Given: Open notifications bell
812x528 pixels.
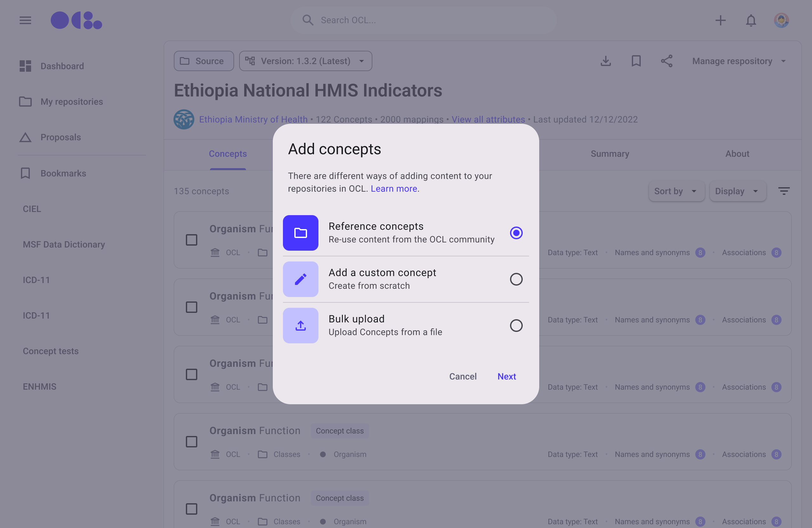Looking at the screenshot, I should (750, 20).
